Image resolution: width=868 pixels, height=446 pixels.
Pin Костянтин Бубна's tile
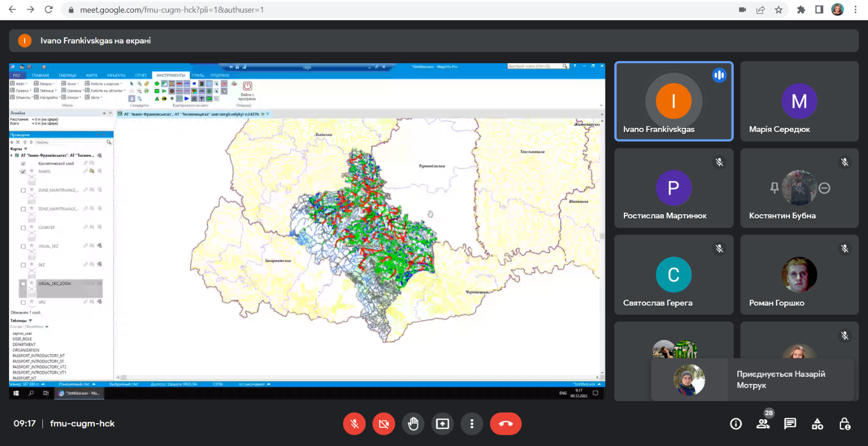click(774, 188)
